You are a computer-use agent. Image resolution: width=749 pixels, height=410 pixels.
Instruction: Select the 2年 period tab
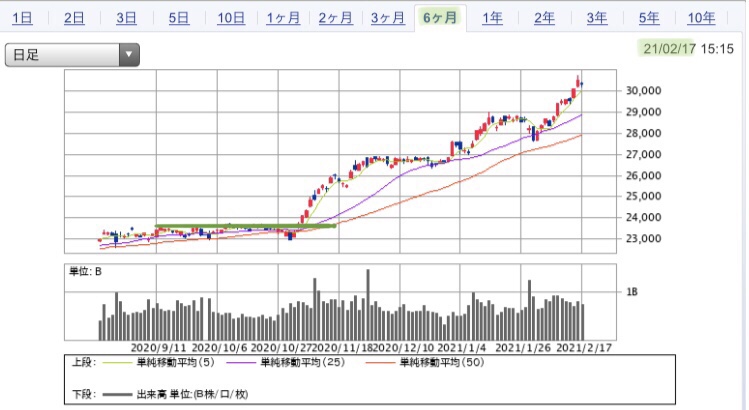pyautogui.click(x=545, y=18)
